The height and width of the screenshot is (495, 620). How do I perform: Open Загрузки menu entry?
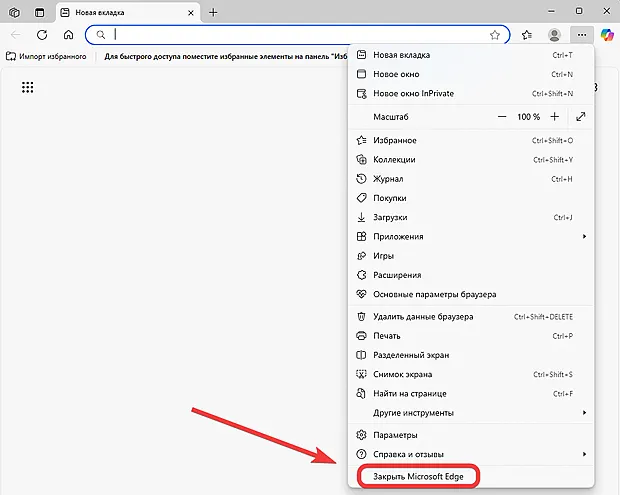point(471,217)
